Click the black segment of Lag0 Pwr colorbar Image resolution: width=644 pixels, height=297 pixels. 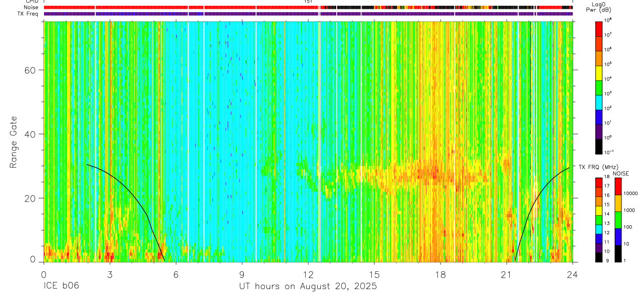(599, 146)
